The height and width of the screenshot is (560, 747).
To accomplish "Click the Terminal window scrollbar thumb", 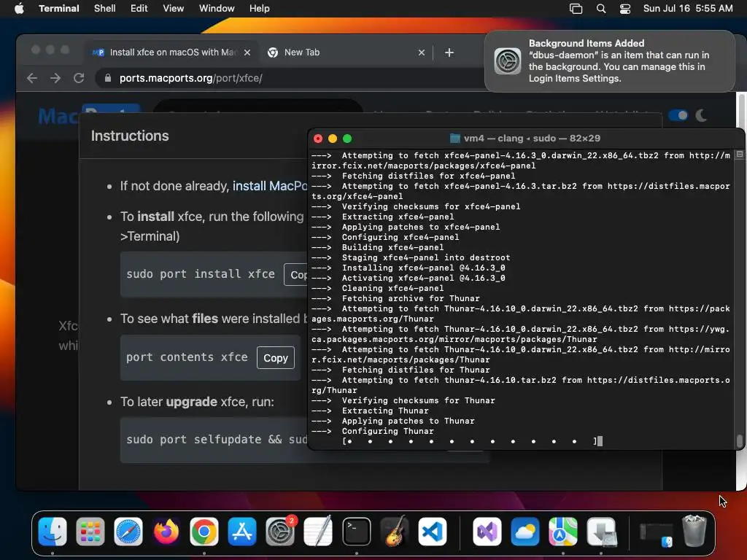I will click(x=740, y=440).
